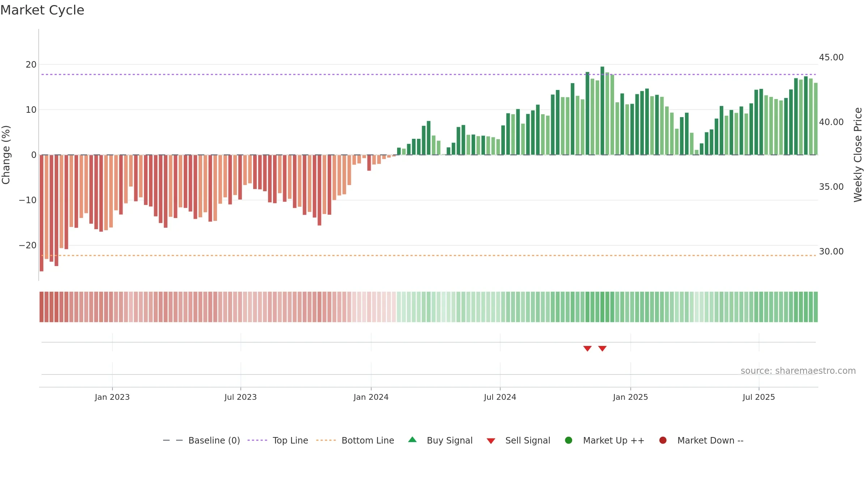
Task: Click the Jan 2025 axis label
Action: (630, 397)
